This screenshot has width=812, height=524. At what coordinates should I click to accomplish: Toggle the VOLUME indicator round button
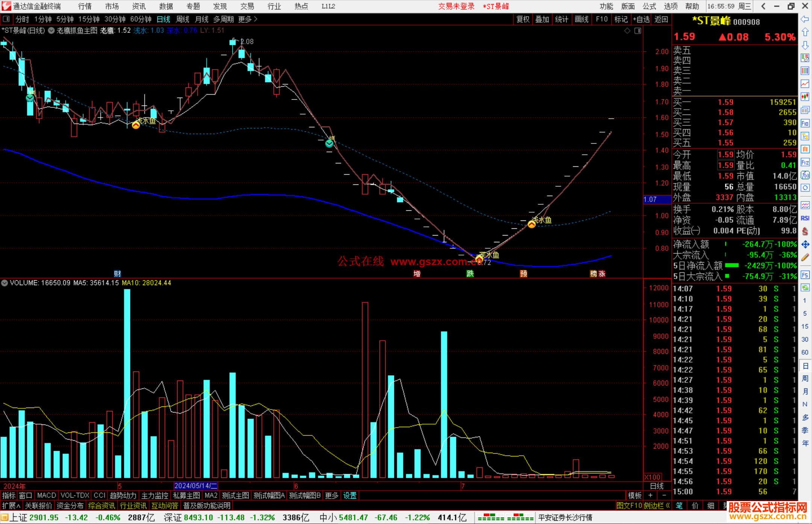pos(5,283)
